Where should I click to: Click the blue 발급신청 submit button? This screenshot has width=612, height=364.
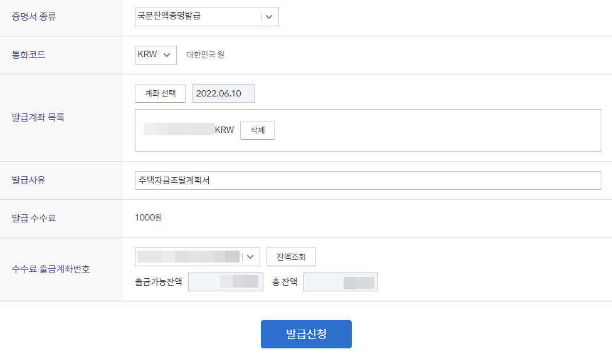pos(306,334)
